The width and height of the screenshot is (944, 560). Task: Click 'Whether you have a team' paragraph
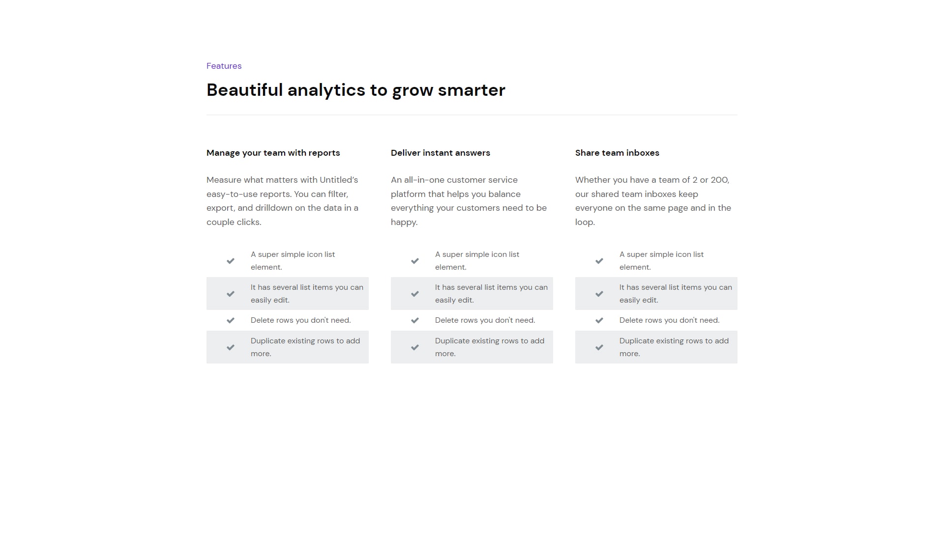point(653,201)
